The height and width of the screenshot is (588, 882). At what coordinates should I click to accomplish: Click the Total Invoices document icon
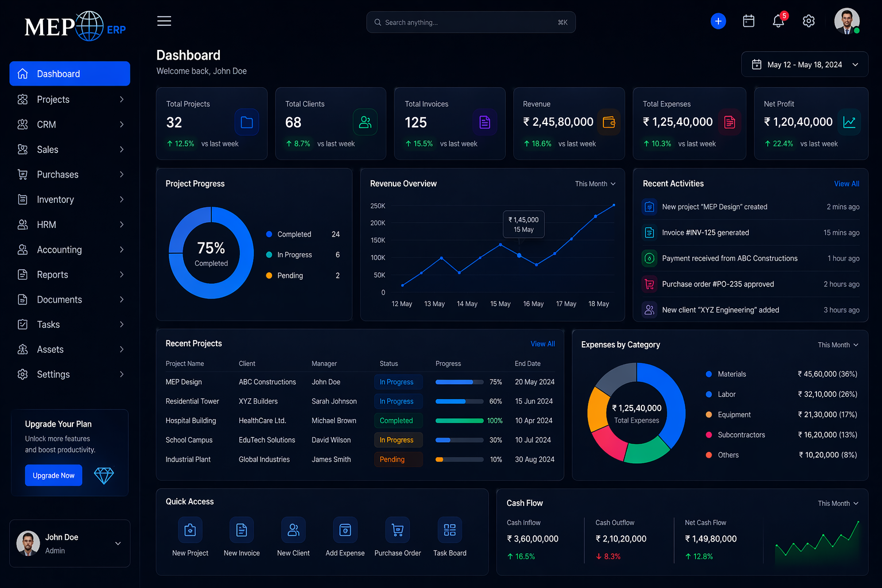(485, 122)
